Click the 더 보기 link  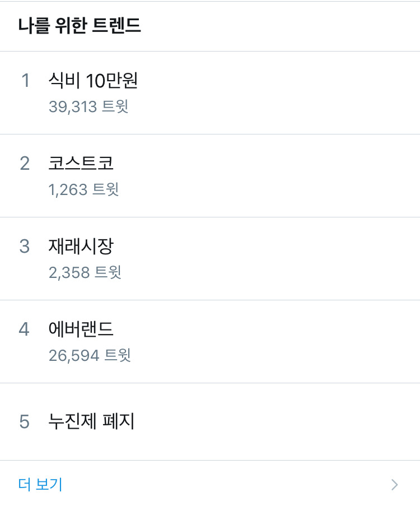coord(40,484)
